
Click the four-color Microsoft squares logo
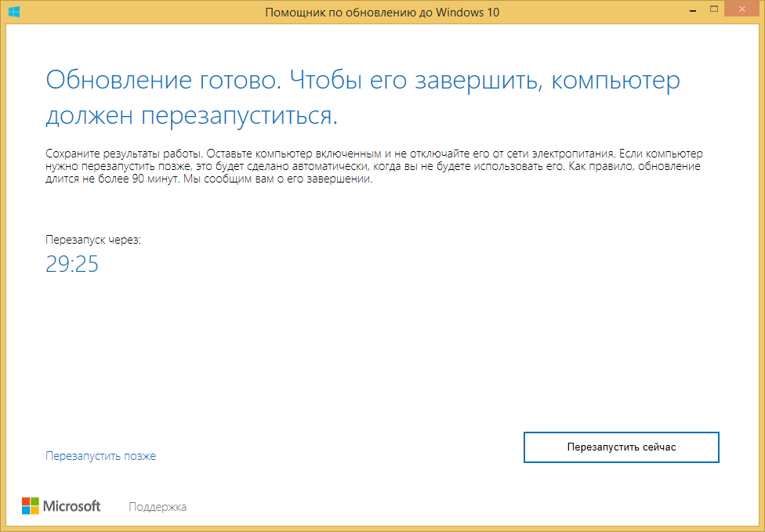point(30,506)
